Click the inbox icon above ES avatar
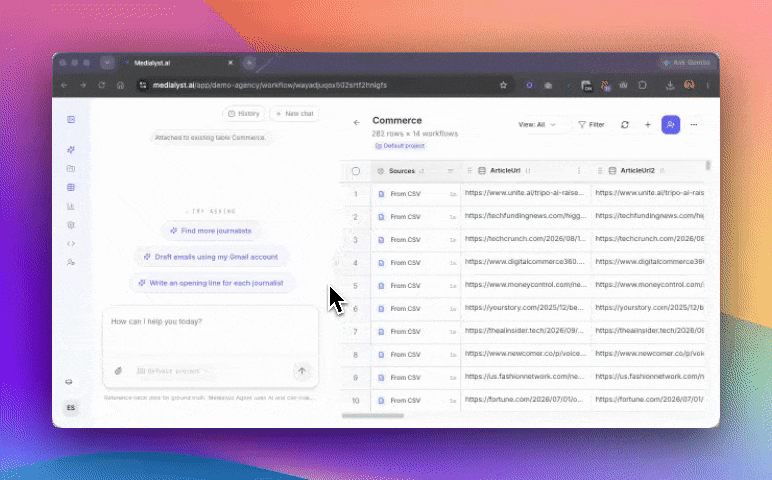This screenshot has width=772, height=480. [69, 382]
